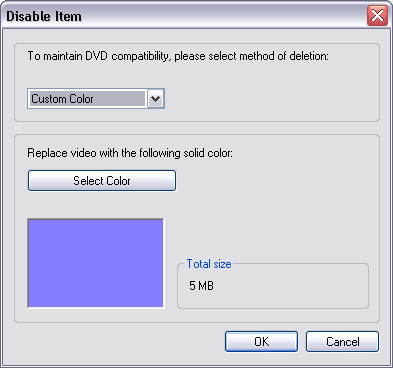Click the Disable Item title text
Image resolution: width=393 pixels, height=368 pixels.
pyautogui.click(x=44, y=16)
